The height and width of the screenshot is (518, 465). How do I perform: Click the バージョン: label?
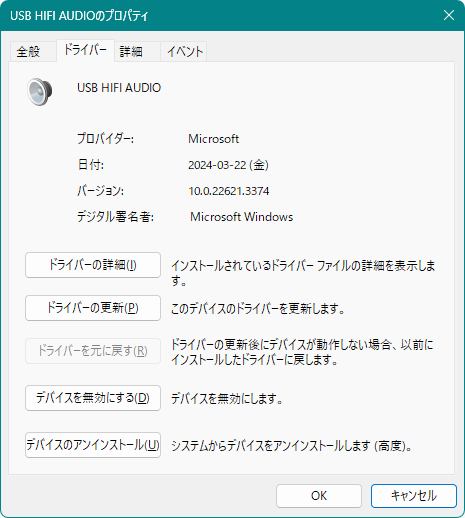point(100,191)
